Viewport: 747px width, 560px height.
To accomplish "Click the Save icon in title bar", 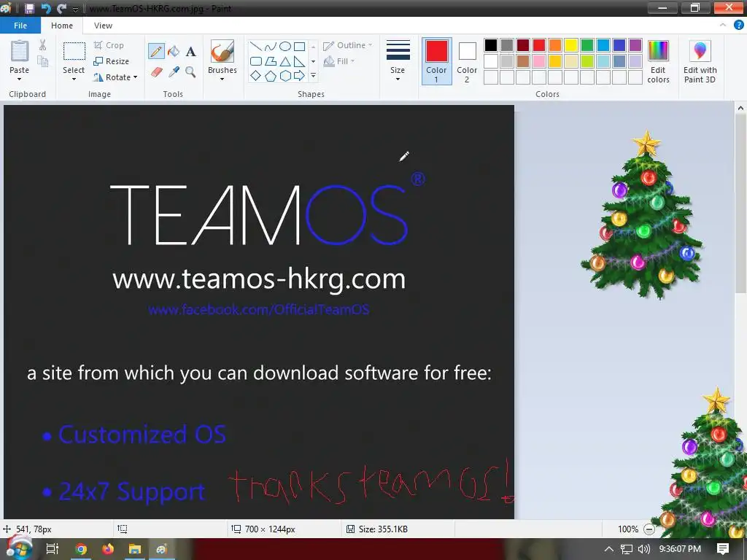I will pyautogui.click(x=29, y=8).
